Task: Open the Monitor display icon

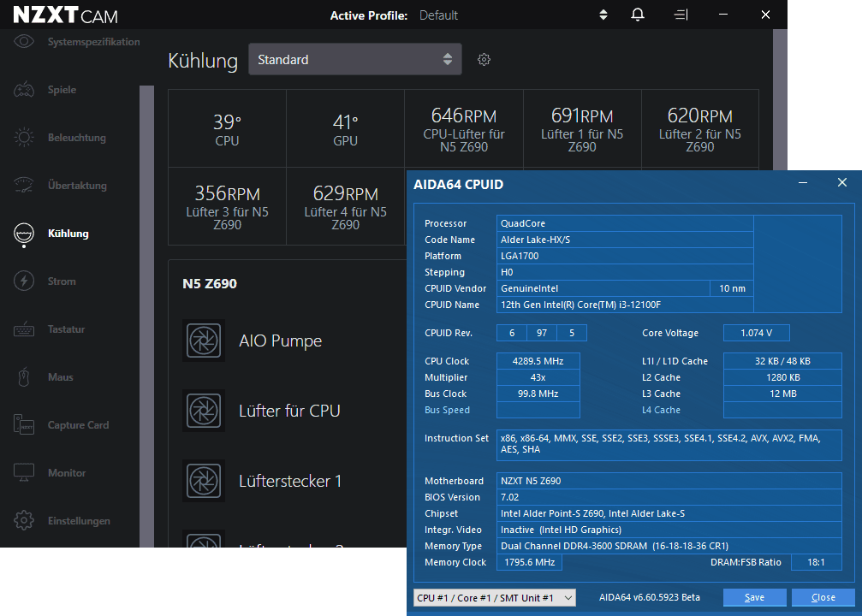Action: click(24, 472)
